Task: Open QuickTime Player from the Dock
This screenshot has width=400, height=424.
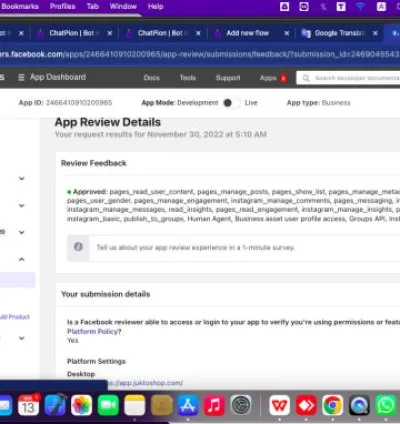Action: pyautogui.click(x=359, y=405)
